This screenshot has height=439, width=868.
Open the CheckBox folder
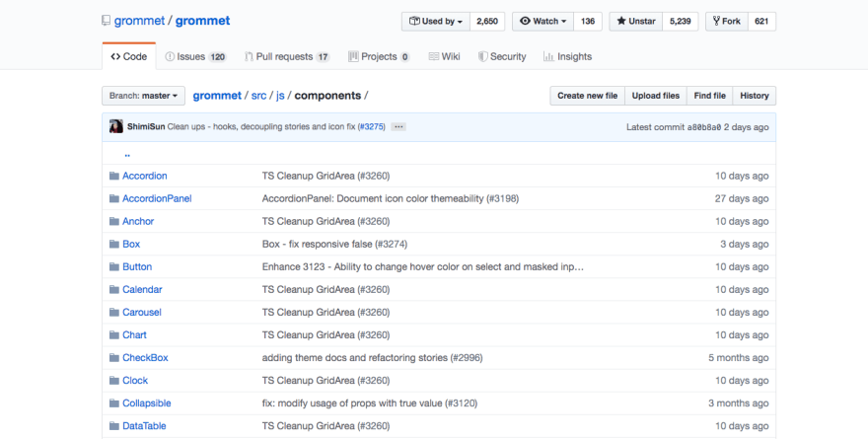145,357
